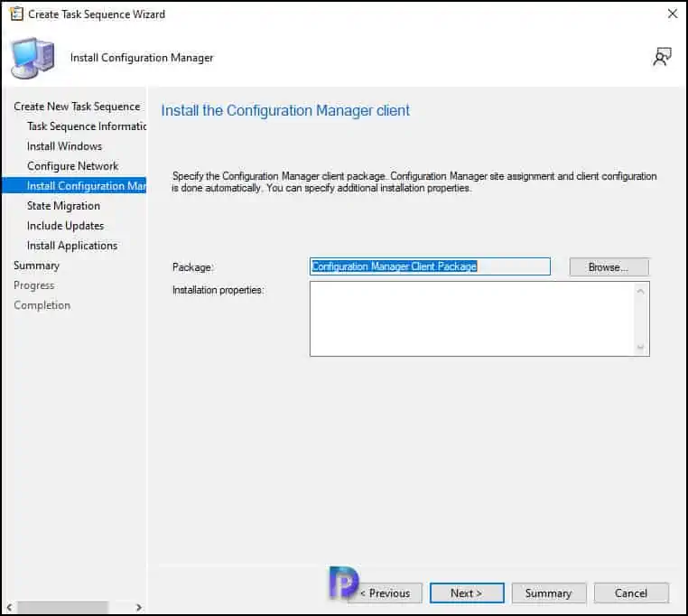Open the Configure Network step

(x=72, y=166)
